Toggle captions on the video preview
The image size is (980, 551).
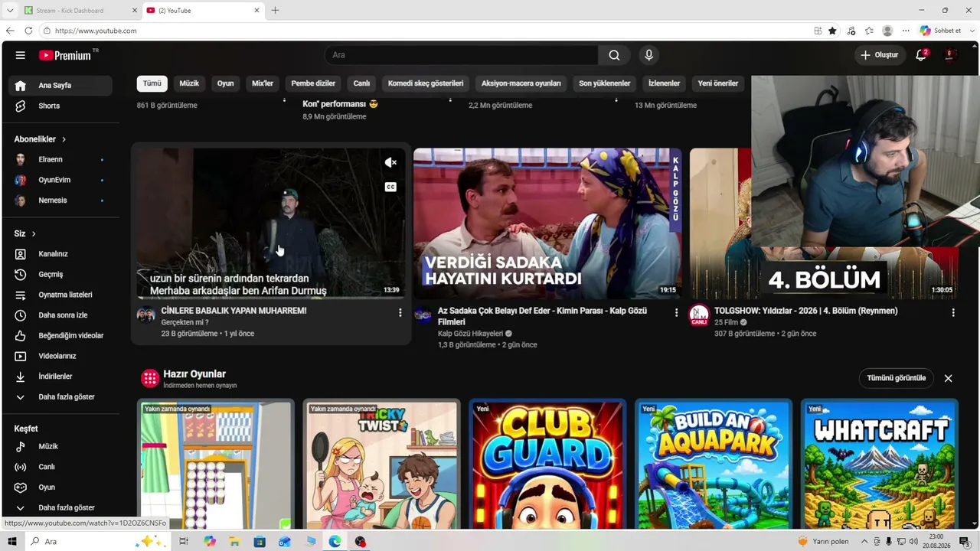point(390,187)
